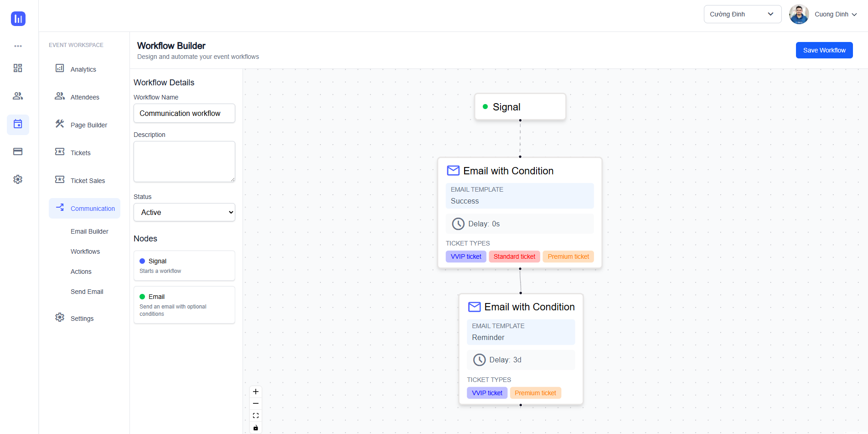This screenshot has height=434, width=868.
Task: Click the zoom in plus control
Action: click(256, 392)
